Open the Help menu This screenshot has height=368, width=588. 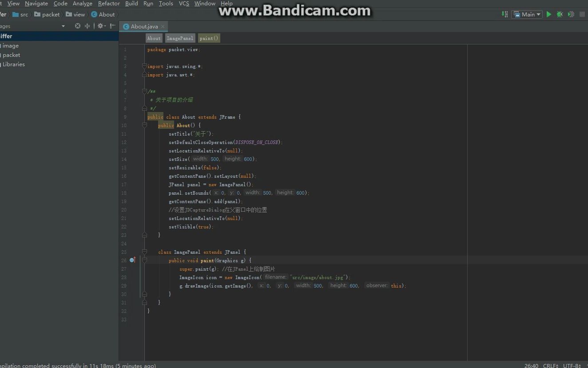coord(226,4)
